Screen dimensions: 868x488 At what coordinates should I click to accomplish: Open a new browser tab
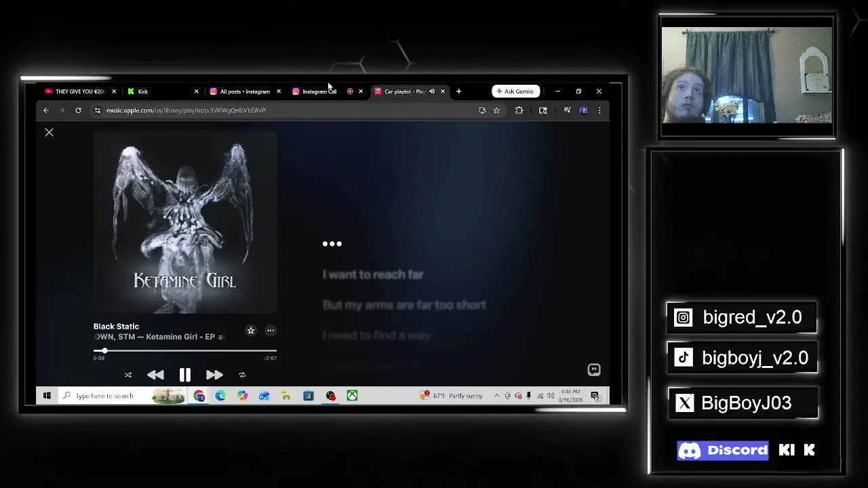458,91
